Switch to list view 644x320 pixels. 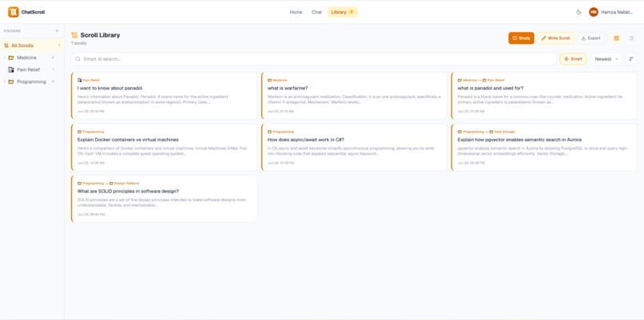631,38
